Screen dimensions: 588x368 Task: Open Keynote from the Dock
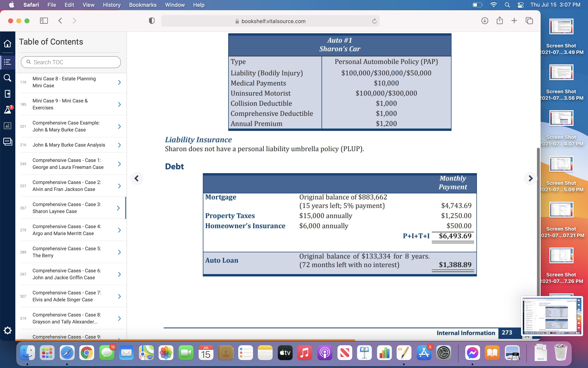point(364,353)
